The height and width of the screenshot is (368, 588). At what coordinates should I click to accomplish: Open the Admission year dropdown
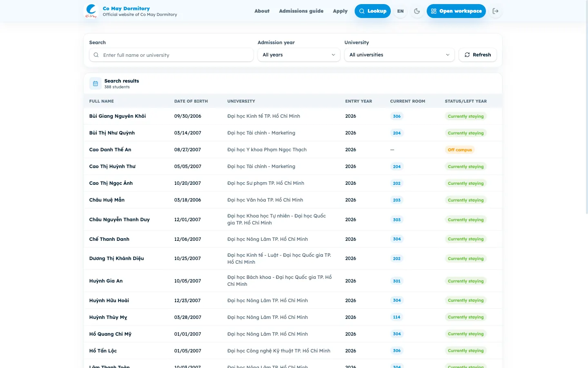299,55
